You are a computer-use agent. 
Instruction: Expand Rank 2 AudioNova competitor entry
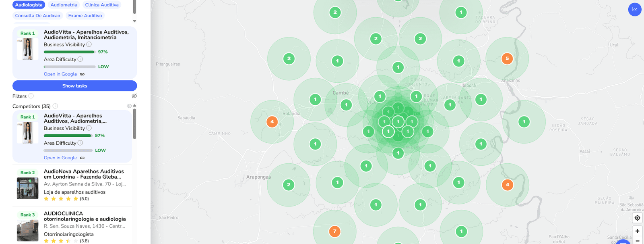[84, 174]
